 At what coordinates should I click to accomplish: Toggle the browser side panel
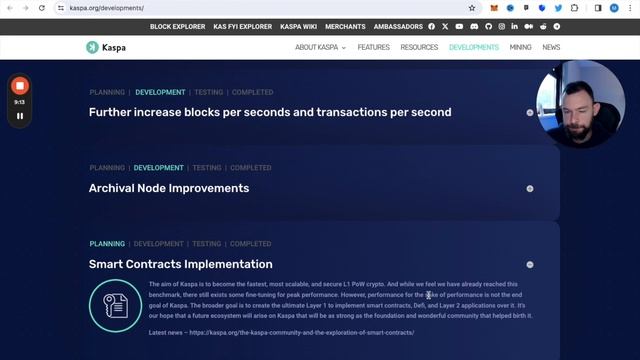click(598, 8)
